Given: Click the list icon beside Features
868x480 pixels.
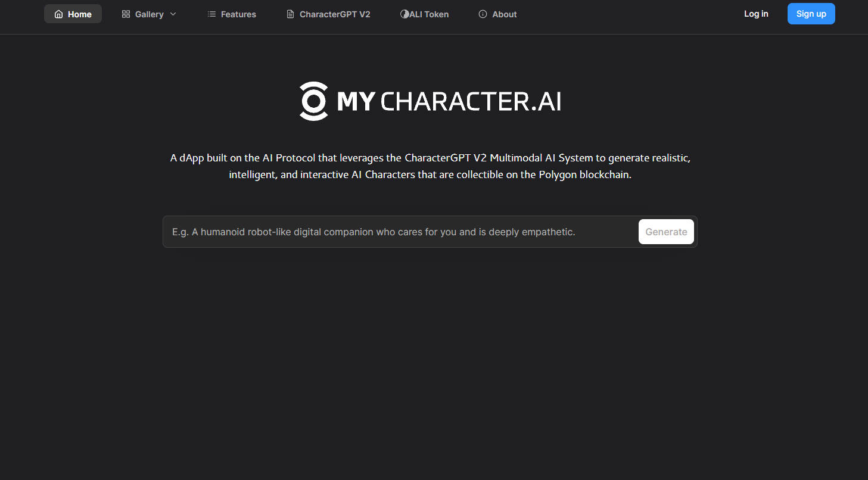Looking at the screenshot, I should 211,14.
